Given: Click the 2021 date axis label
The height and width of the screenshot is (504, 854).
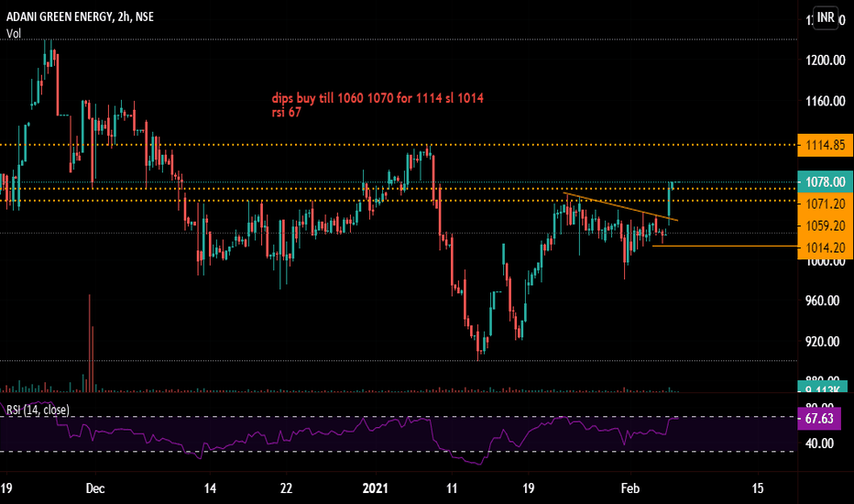Looking at the screenshot, I should point(376,488).
